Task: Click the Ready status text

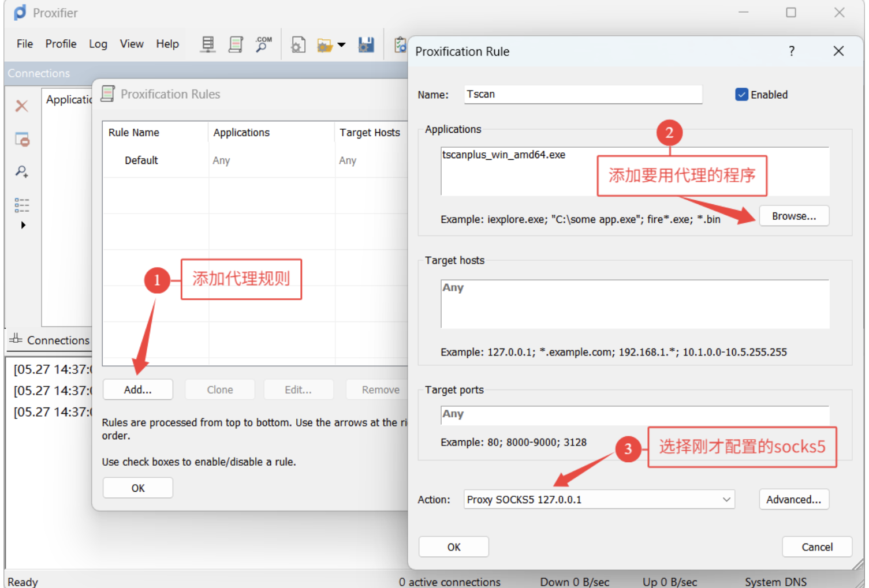Action: [x=23, y=582]
